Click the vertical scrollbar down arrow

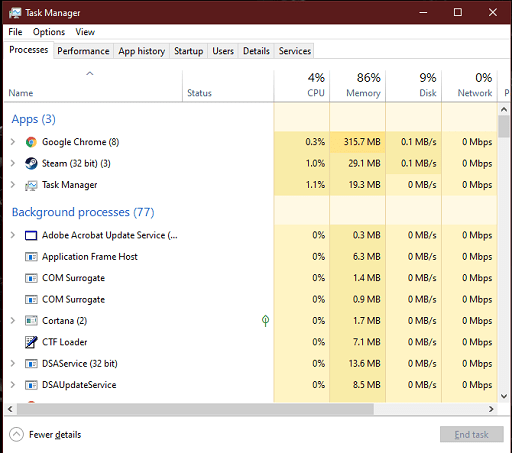pyautogui.click(x=504, y=396)
